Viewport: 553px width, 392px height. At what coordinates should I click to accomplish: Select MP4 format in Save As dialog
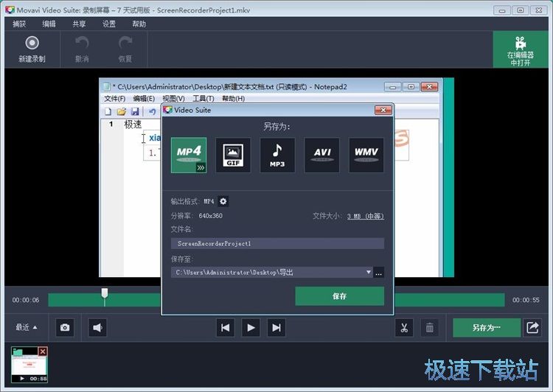pyautogui.click(x=189, y=155)
